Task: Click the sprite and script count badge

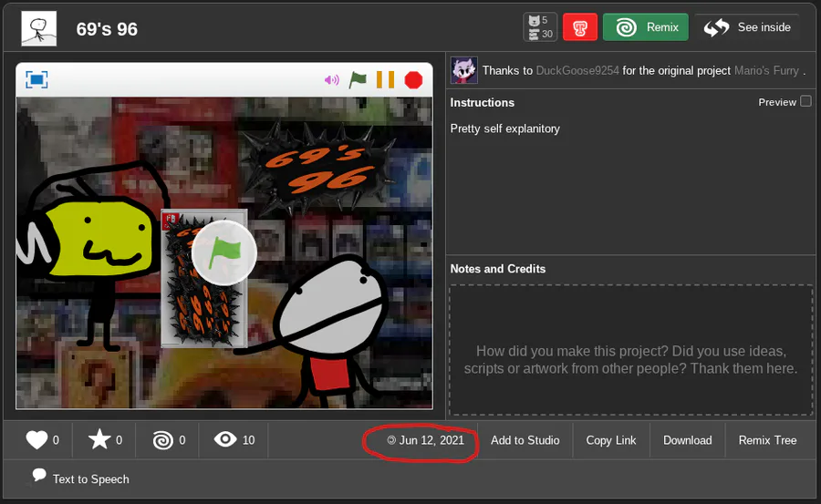Action: 540,27
